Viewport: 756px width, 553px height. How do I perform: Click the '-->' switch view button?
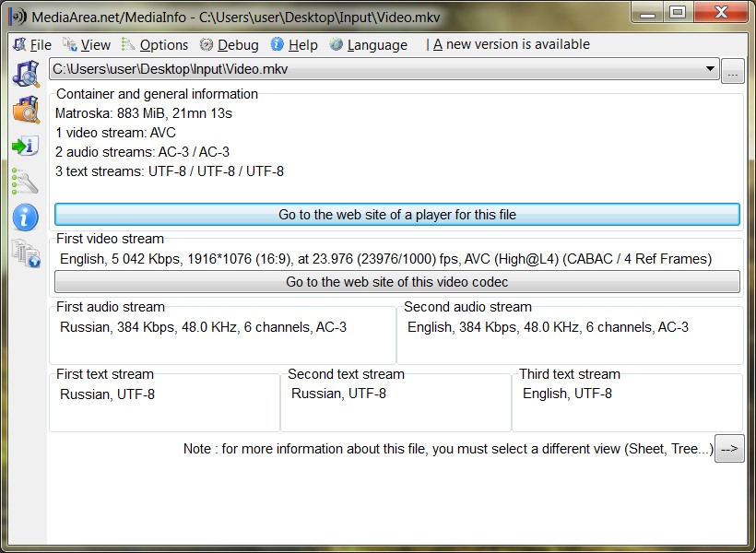tap(729, 448)
